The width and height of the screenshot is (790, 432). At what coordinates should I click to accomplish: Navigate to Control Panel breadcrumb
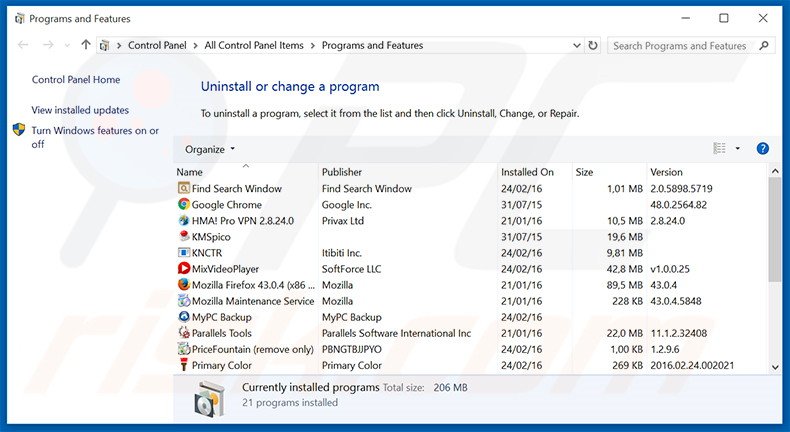157,45
